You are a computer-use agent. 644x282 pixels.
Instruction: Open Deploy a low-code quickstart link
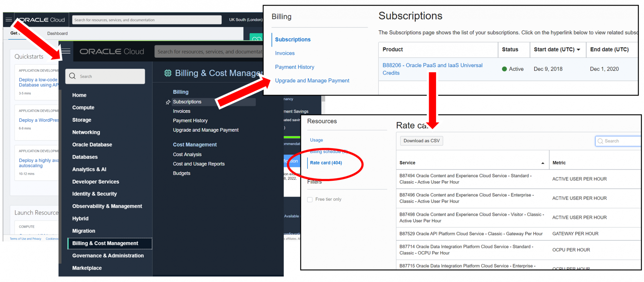(x=38, y=82)
